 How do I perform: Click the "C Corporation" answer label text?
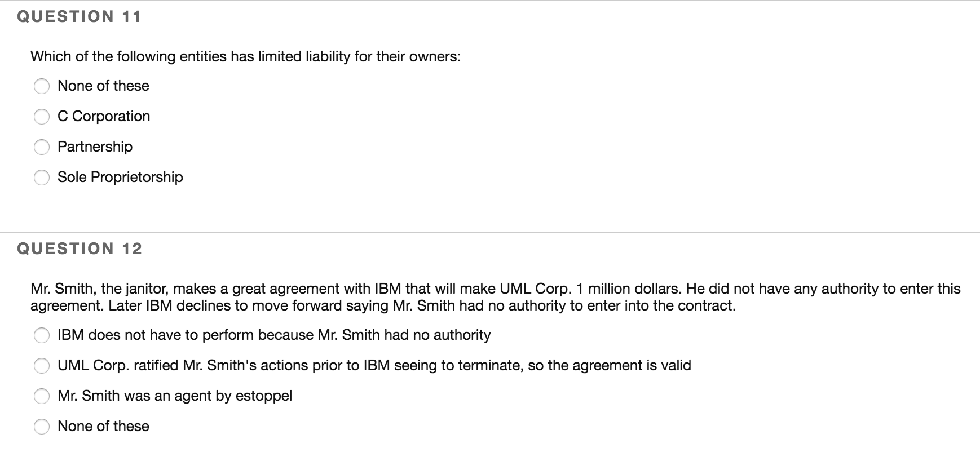[x=103, y=116]
